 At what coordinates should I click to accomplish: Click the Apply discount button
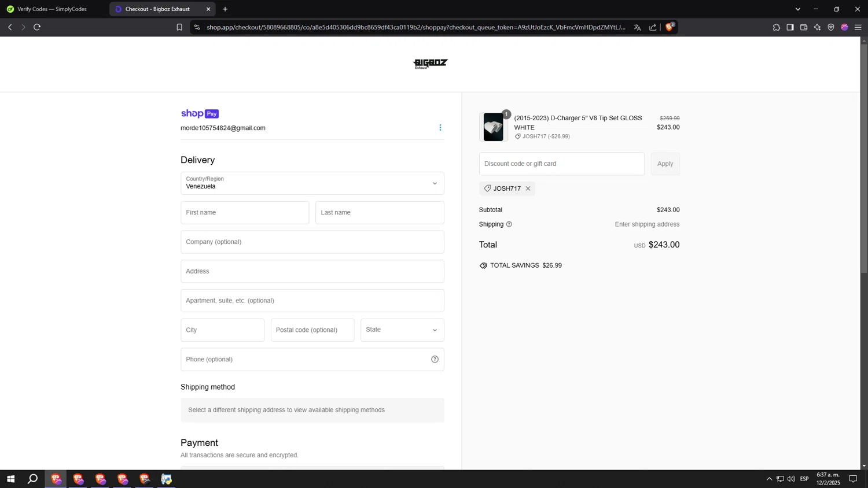coord(665,164)
